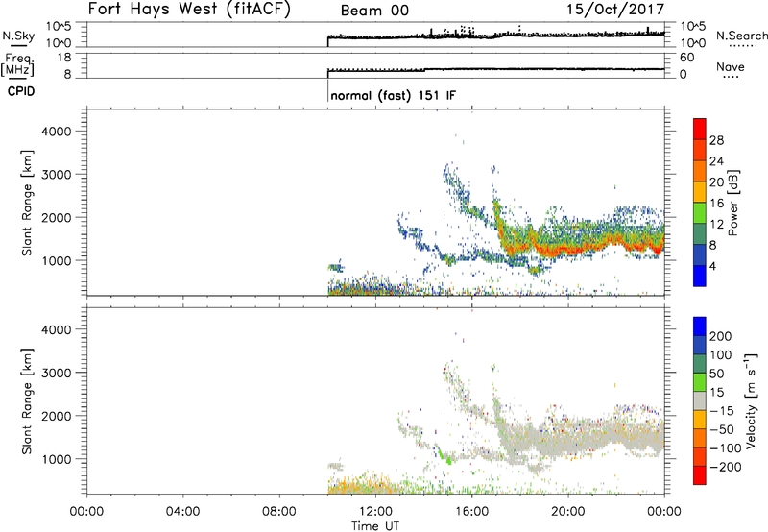
Task: Select the 12 value on power colorbar
Action: 716,225
